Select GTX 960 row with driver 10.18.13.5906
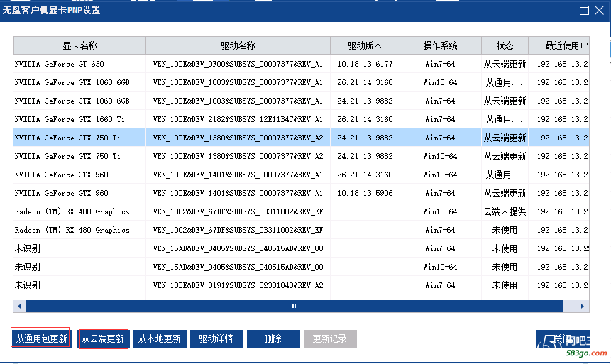Image resolution: width=611 pixels, height=364 pixels. click(x=78, y=193)
